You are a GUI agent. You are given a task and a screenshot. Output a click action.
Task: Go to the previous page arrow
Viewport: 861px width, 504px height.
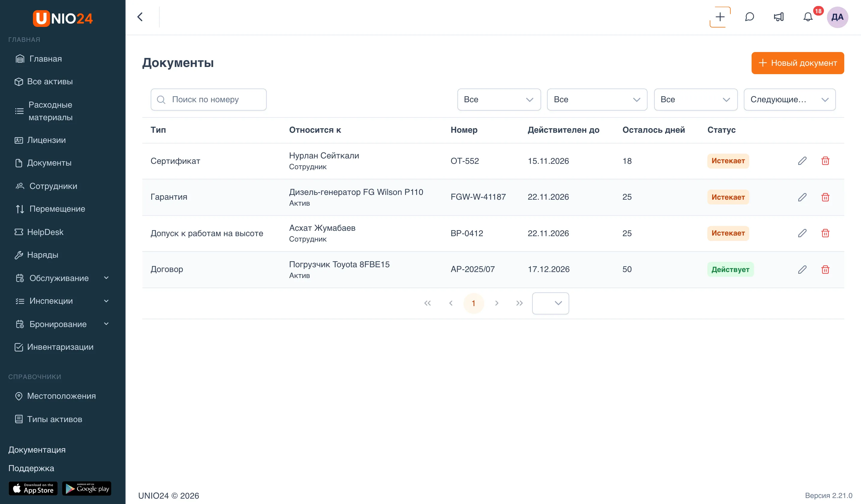pos(451,303)
